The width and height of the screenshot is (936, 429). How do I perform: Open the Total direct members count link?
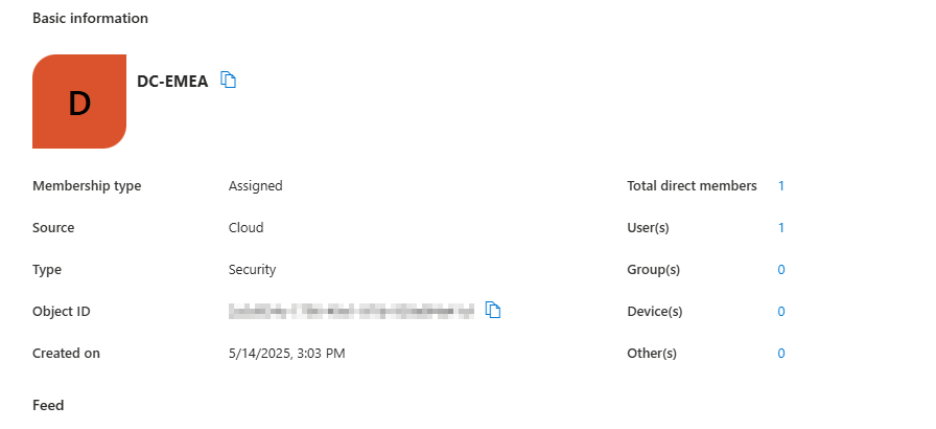[781, 186]
